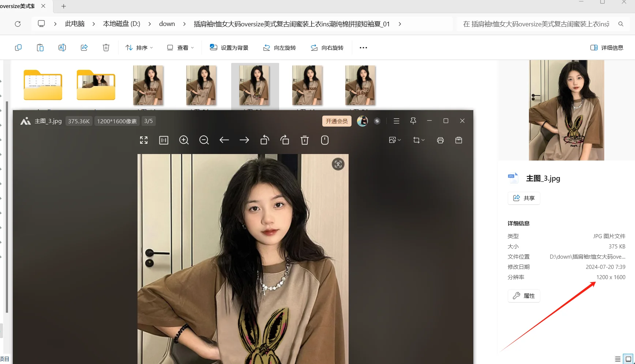Screen dimensions: 635x364
Task: Switch to fullscreen view in the image viewer
Action: click(143, 140)
